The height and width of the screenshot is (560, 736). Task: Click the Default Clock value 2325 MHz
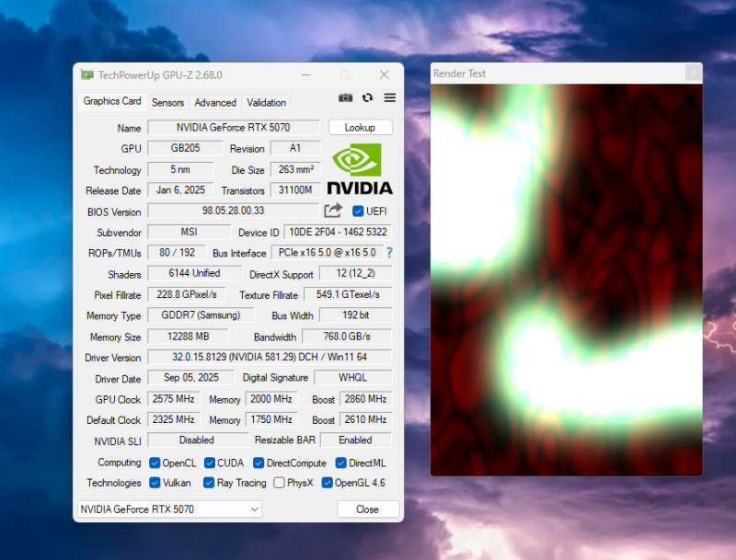pyautogui.click(x=174, y=419)
